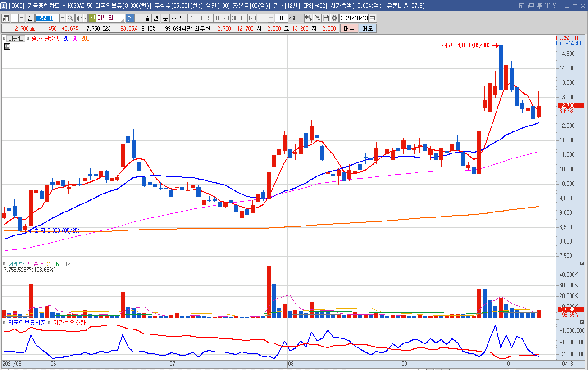Toggle the 전 button next to stock code

coord(30,18)
